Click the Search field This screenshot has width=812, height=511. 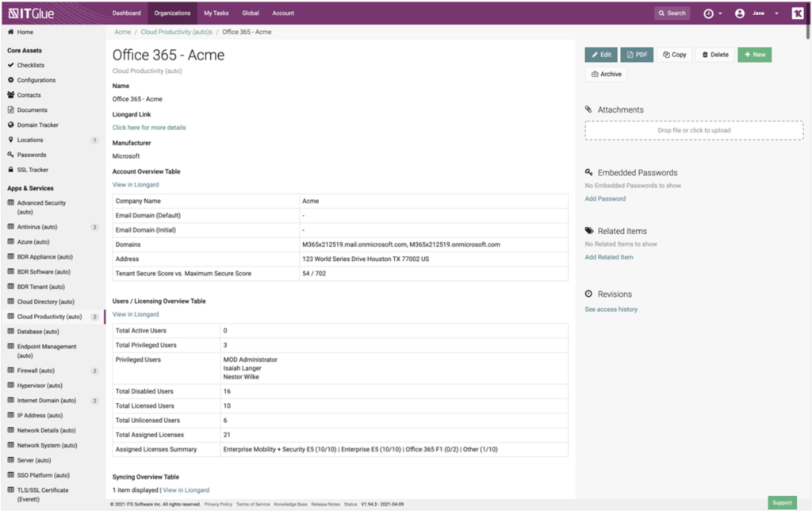pyautogui.click(x=672, y=13)
